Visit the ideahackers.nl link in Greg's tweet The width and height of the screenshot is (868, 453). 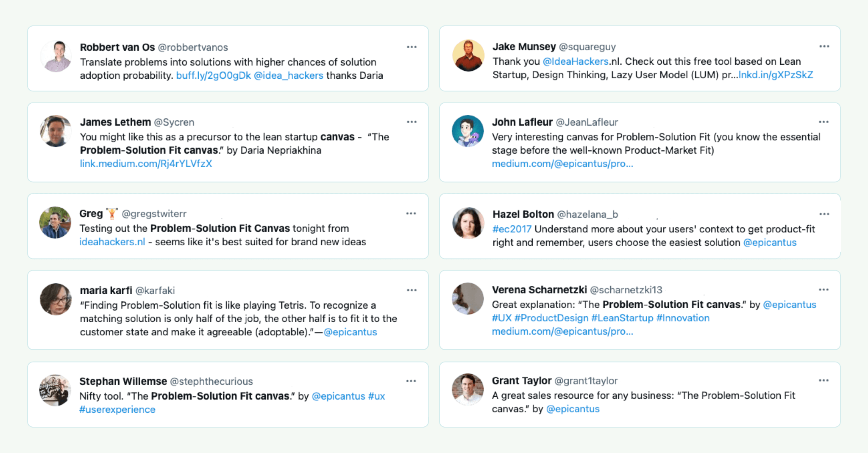click(x=112, y=242)
